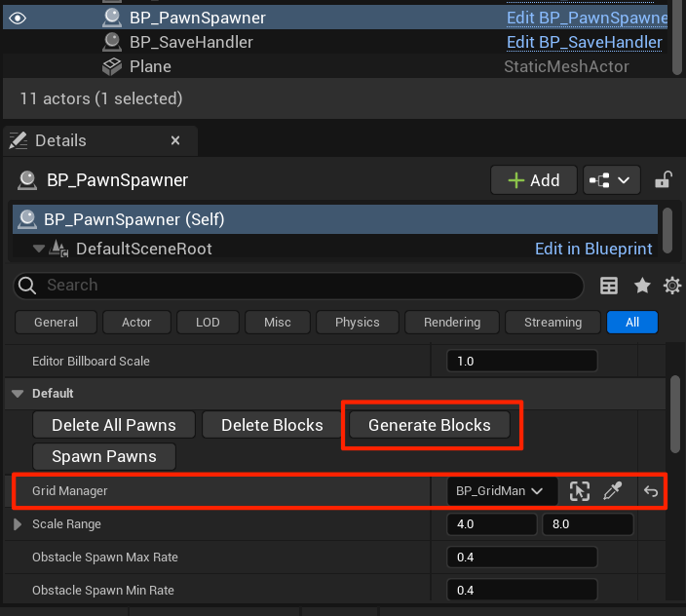Screen dimensions: 686x616
Task: Click select-actor icon beside Grid Manager
Action: (x=580, y=491)
